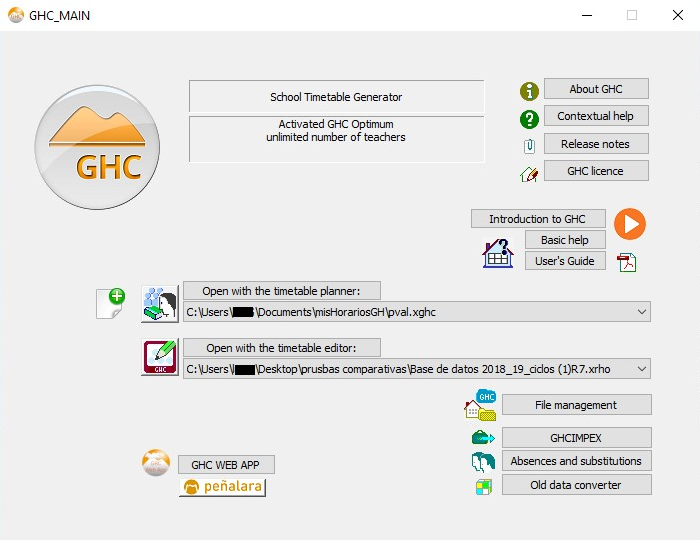Click the GHCIMPEX import-export arrow icon
Viewport: 700px width, 540px height.
click(x=483, y=438)
